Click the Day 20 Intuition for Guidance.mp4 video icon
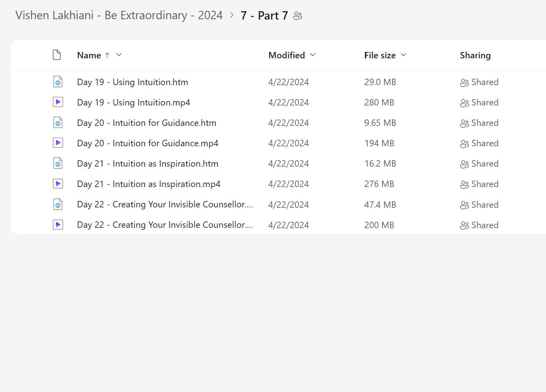 58,143
